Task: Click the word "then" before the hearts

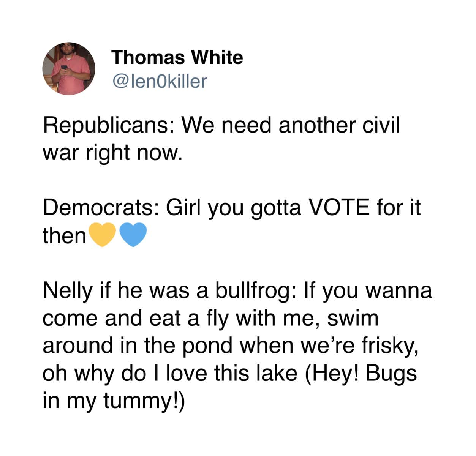Action: point(64,235)
